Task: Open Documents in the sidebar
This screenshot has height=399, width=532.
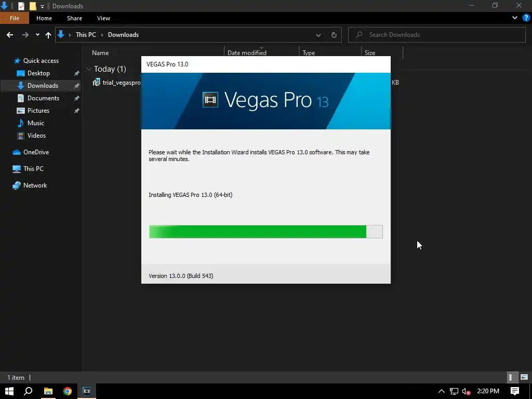Action: [x=43, y=98]
